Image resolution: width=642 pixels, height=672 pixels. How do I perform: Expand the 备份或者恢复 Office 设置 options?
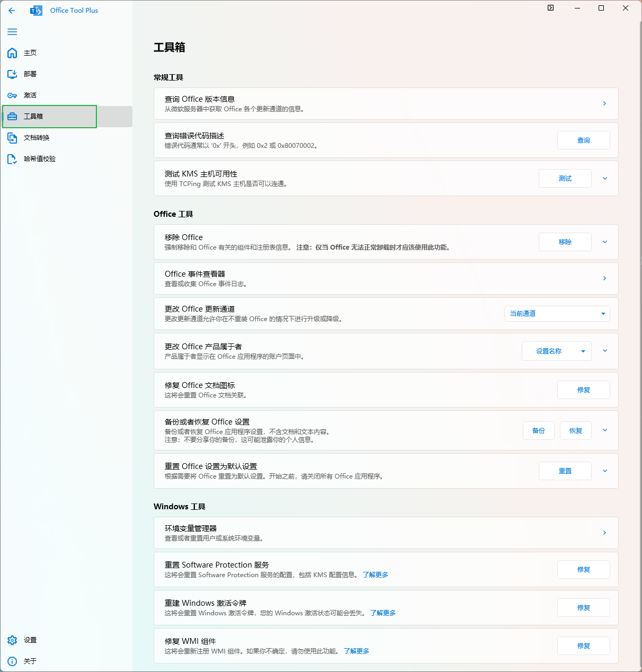[x=604, y=430]
